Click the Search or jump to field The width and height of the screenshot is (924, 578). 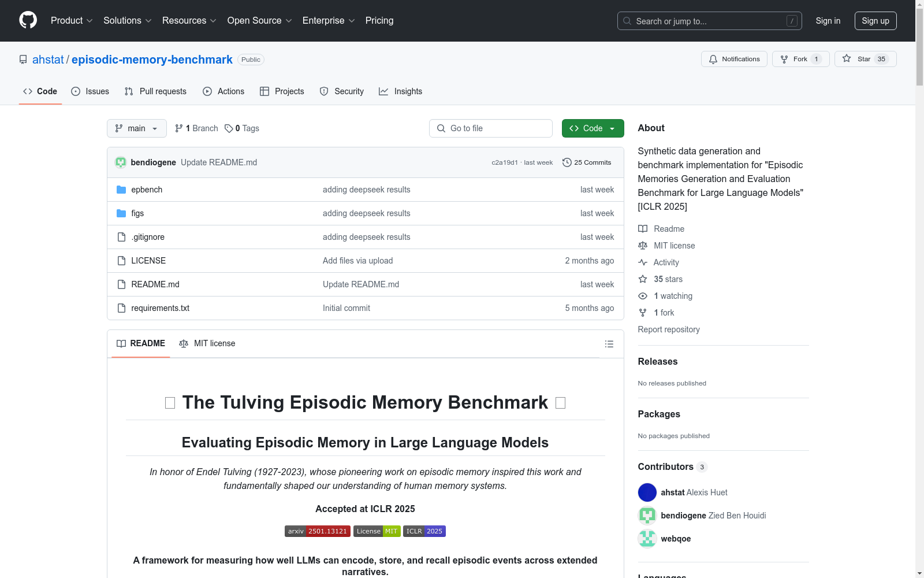click(x=710, y=21)
